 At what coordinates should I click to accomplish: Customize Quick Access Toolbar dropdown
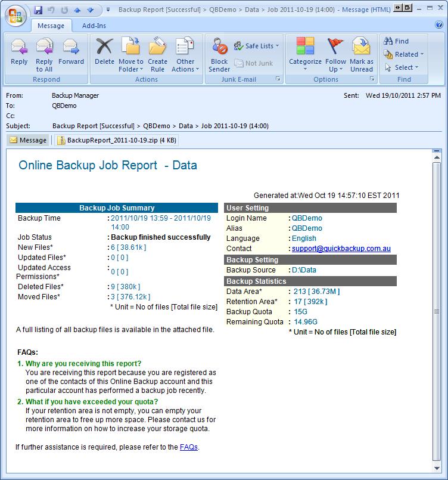coord(108,10)
